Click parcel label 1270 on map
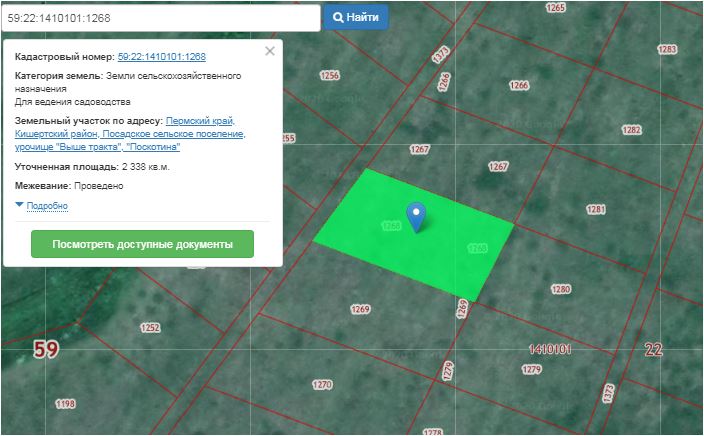The width and height of the screenshot is (704, 436). (x=322, y=385)
